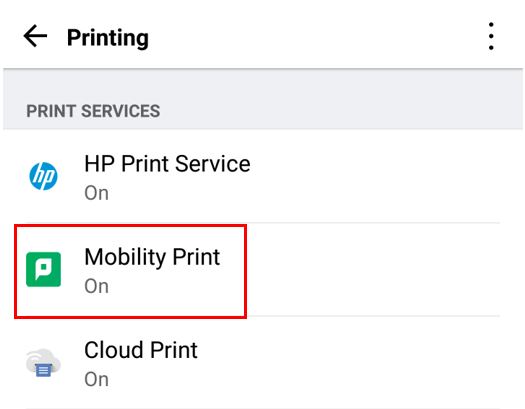Open Cloud Print service

[262, 362]
